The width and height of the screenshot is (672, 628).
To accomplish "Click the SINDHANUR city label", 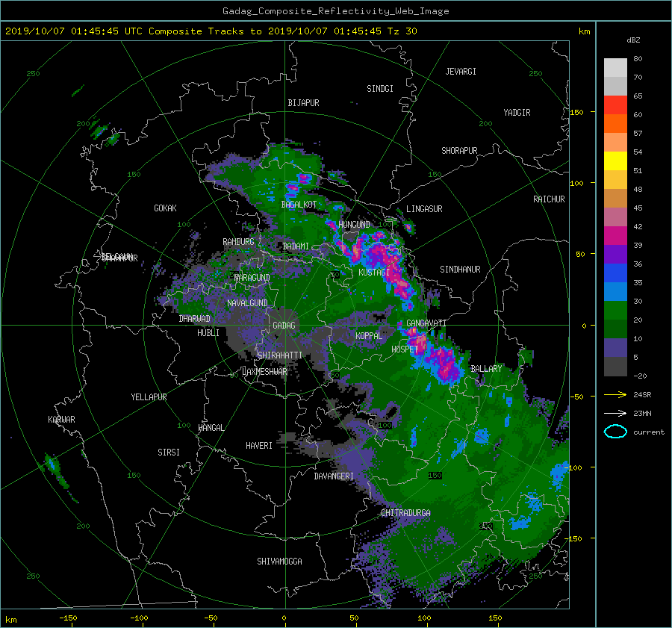I will tap(460, 270).
